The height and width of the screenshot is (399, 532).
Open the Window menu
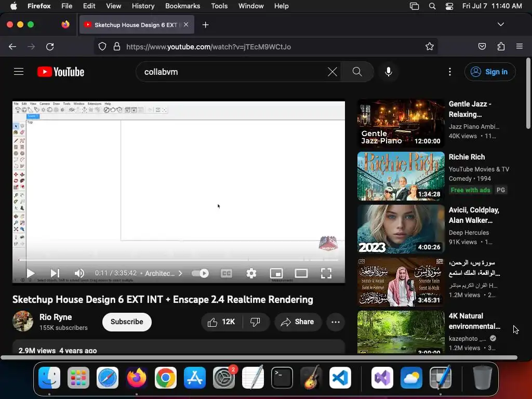tap(251, 6)
